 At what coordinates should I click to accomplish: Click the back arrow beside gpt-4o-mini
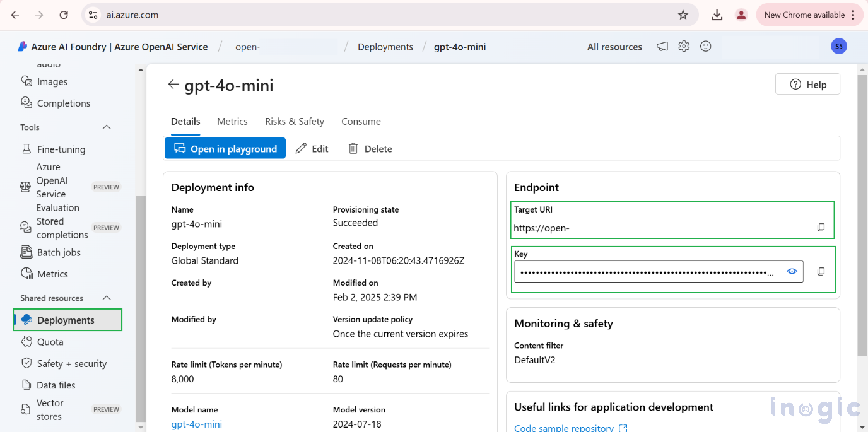pos(173,85)
